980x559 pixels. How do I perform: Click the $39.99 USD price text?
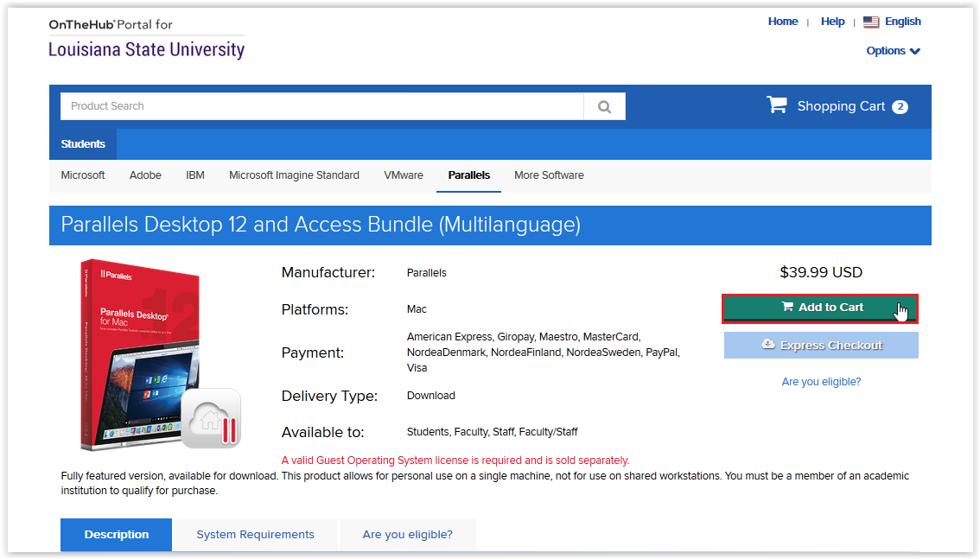(x=821, y=272)
